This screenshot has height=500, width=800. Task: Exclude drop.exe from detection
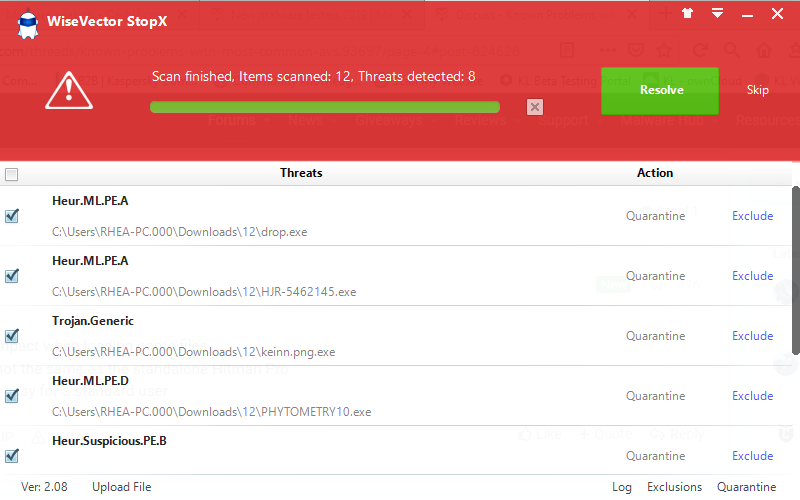pyautogui.click(x=753, y=216)
